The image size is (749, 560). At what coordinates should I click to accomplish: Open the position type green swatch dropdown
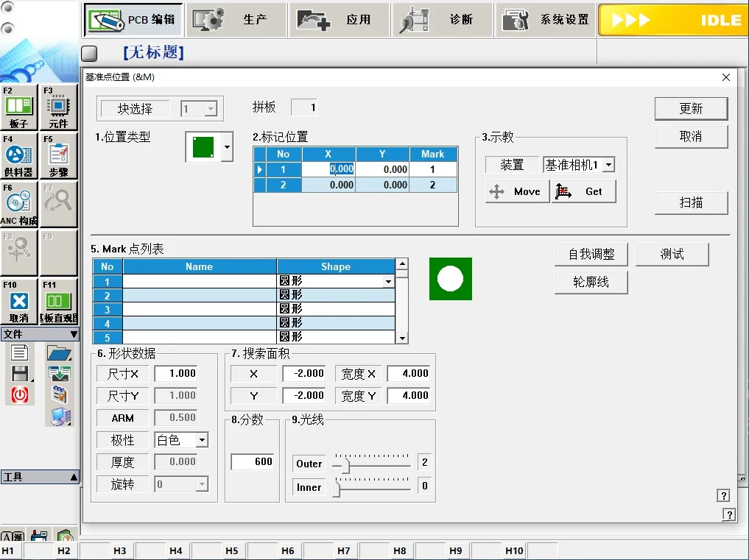pos(227,147)
